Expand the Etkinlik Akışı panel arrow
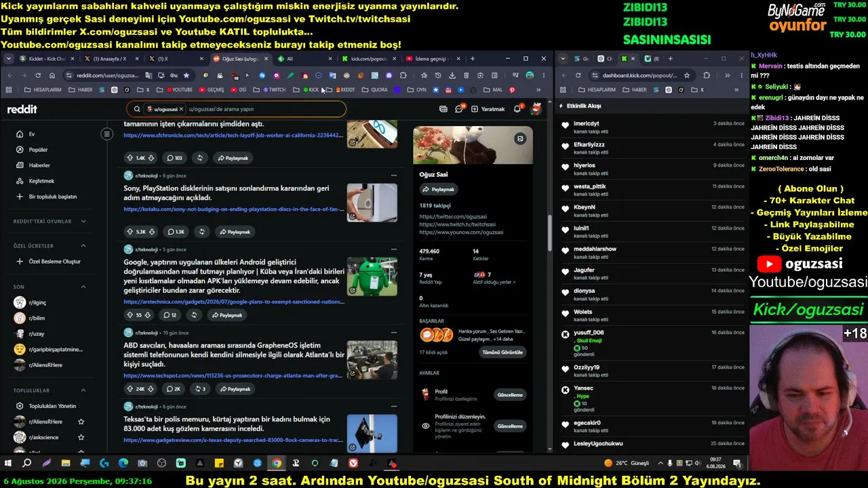The image size is (868, 488). click(x=561, y=106)
